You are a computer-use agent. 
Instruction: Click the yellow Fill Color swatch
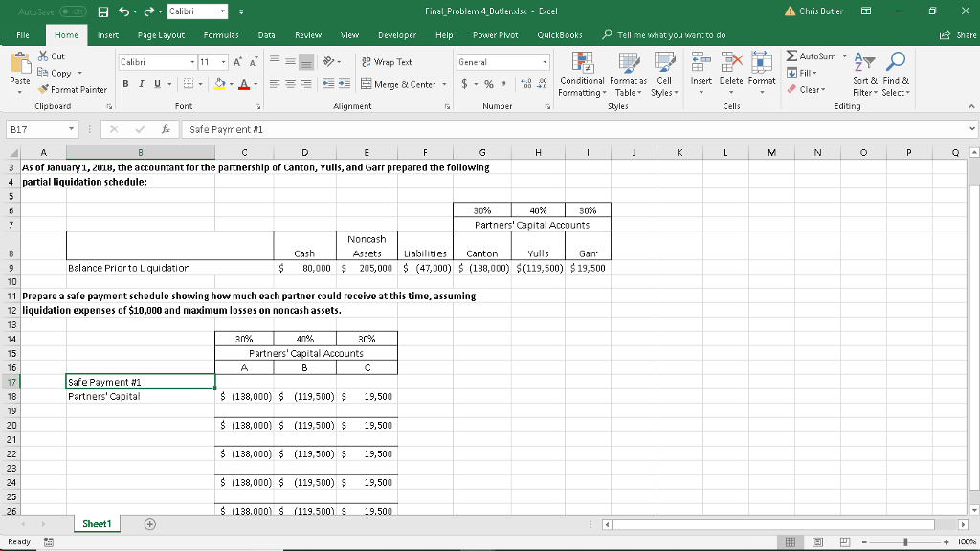click(x=219, y=84)
